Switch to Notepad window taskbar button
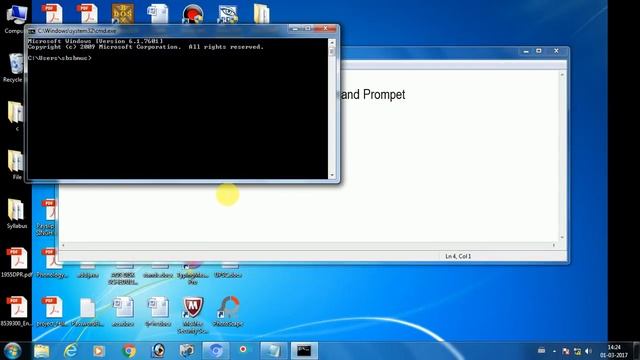This screenshot has height=360, width=640. (273, 351)
